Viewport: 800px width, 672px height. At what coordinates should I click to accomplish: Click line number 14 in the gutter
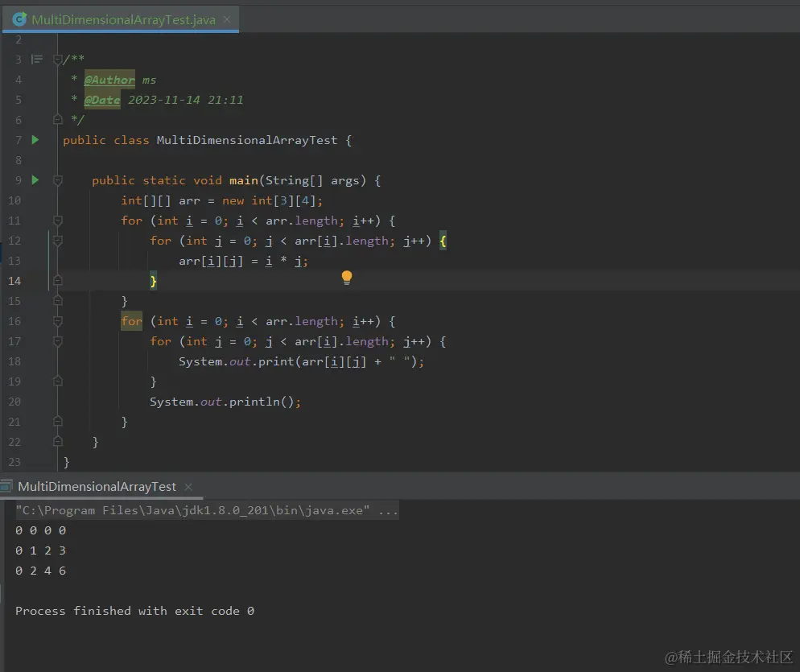[14, 281]
